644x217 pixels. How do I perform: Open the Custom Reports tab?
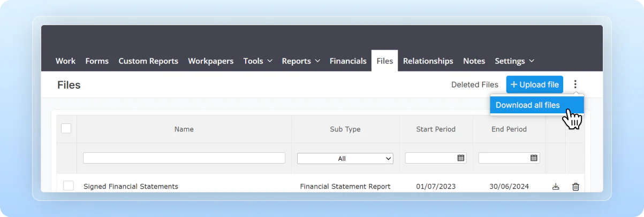(x=148, y=61)
